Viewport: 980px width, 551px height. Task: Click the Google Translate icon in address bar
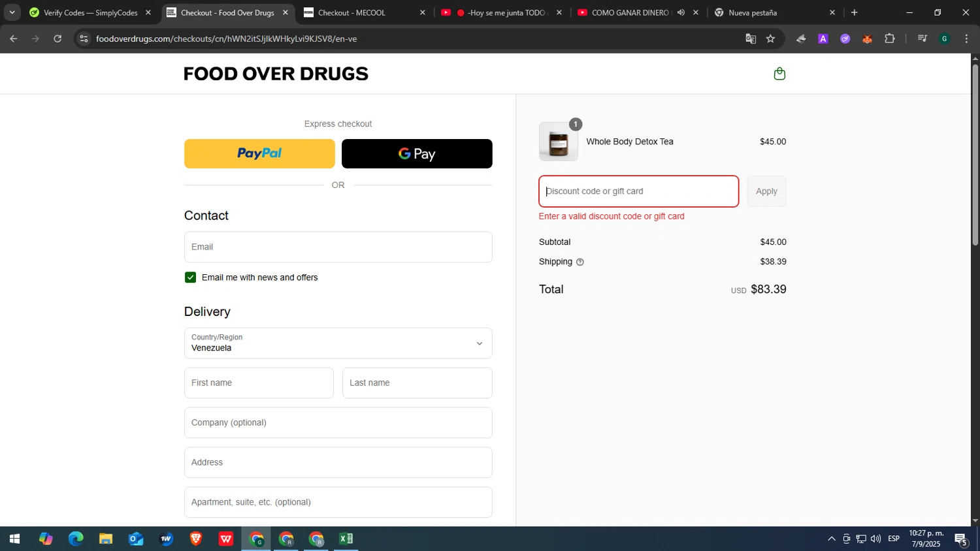tap(751, 39)
